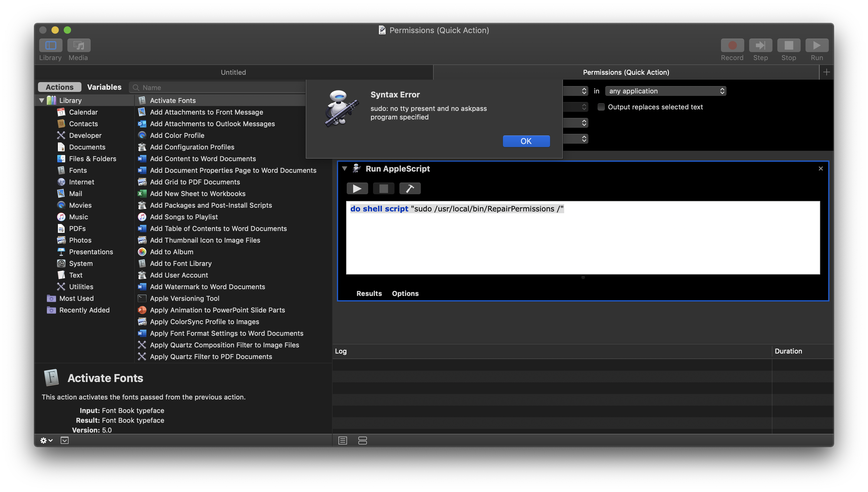868x492 pixels.
Task: Select the System category
Action: coord(80,263)
